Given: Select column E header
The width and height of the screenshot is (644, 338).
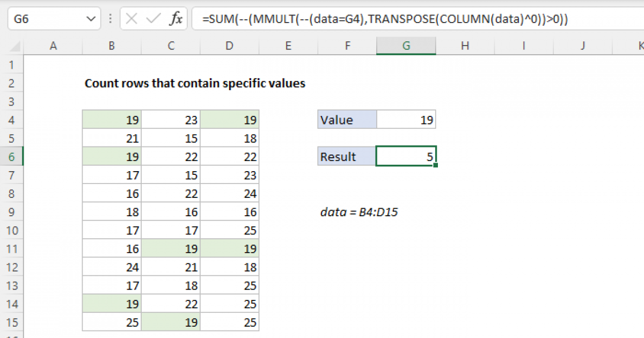Looking at the screenshot, I should (288, 47).
